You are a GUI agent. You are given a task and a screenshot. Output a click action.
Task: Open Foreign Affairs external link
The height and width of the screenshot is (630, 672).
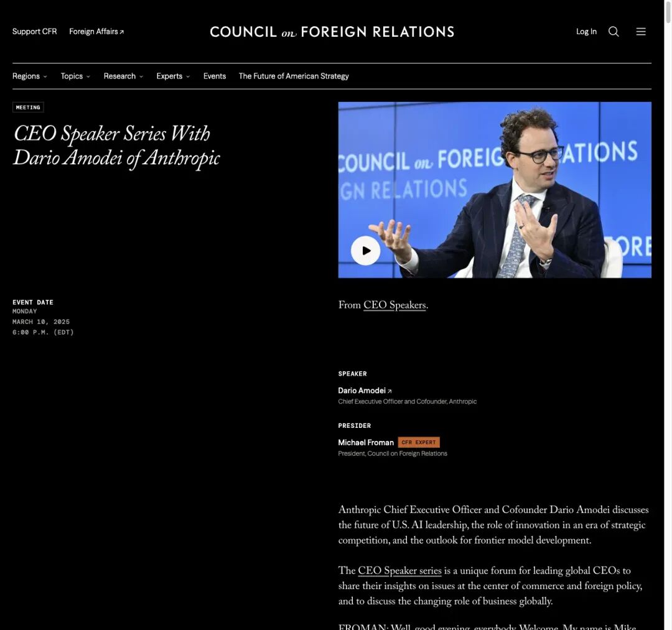[96, 32]
